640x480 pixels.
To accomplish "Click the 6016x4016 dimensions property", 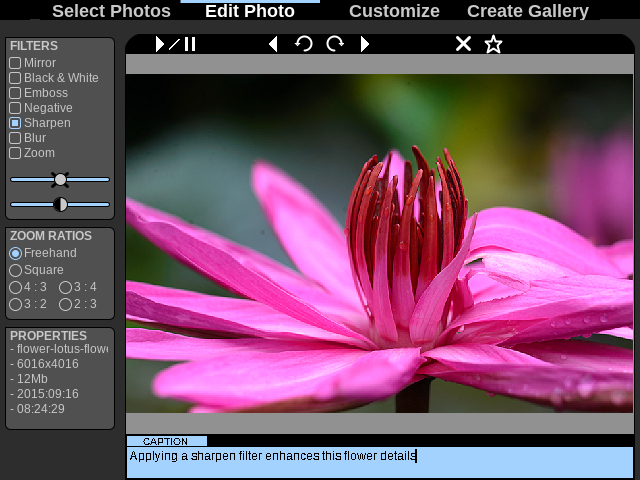I will pos(44,364).
